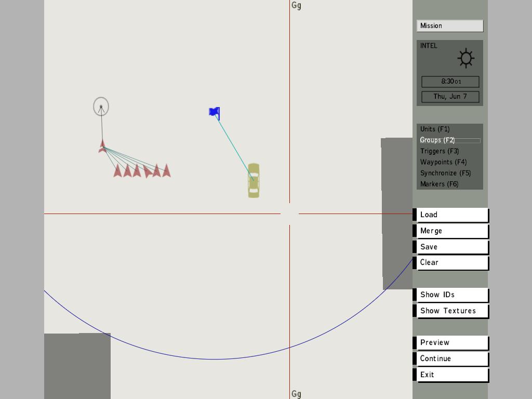Click the rightmost red soldier arrow in the row

tap(166, 170)
